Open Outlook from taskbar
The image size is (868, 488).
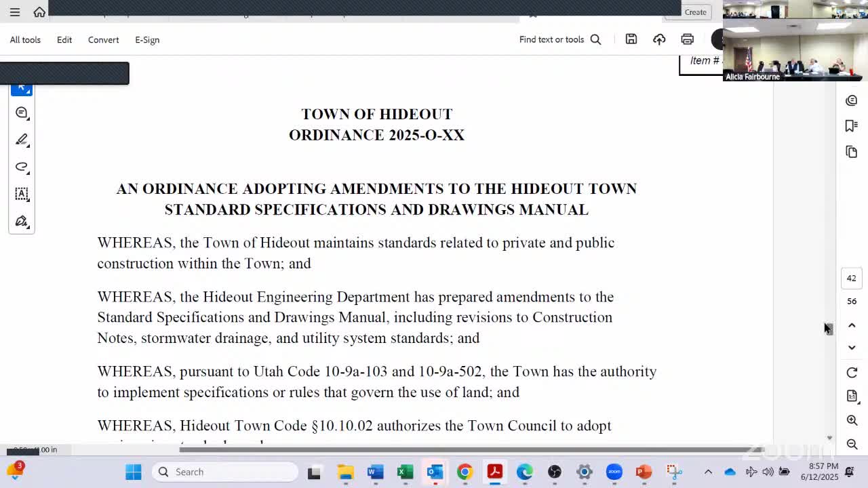[435, 472]
